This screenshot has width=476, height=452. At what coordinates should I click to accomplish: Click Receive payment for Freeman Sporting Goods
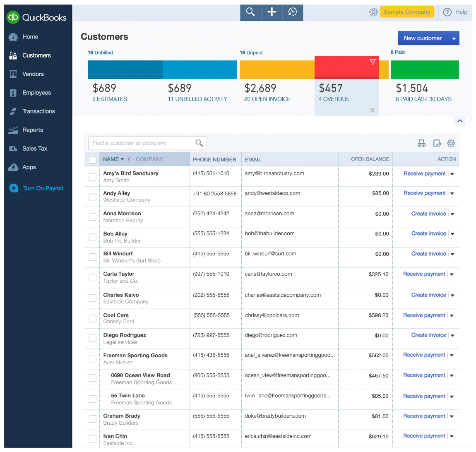424,355
